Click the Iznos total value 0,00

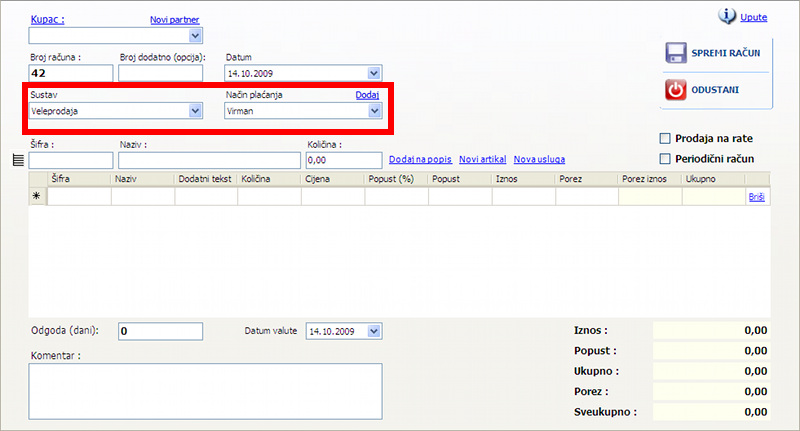[756, 331]
